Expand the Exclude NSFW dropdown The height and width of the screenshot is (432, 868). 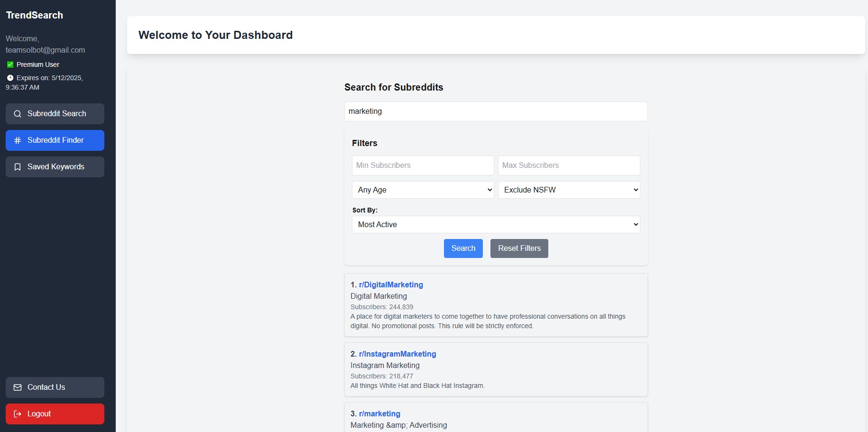569,190
